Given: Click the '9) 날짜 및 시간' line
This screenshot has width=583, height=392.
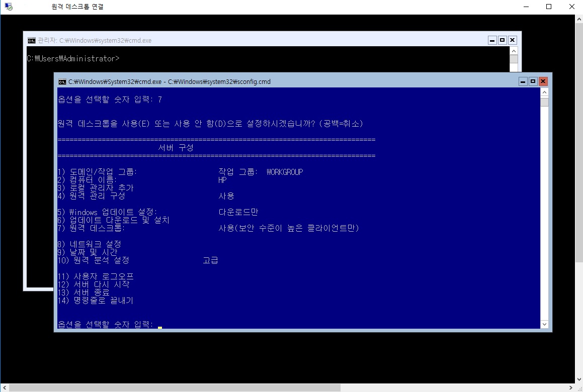Looking at the screenshot, I should (88, 252).
